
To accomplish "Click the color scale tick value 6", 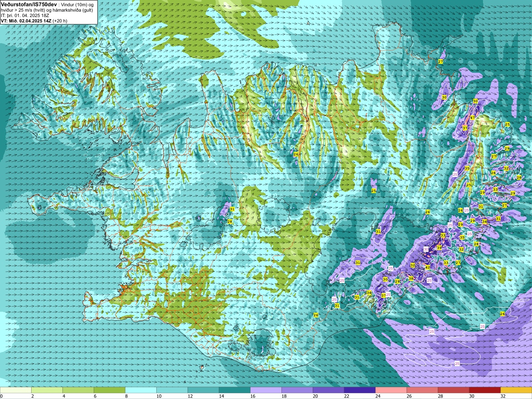I will point(95,396).
